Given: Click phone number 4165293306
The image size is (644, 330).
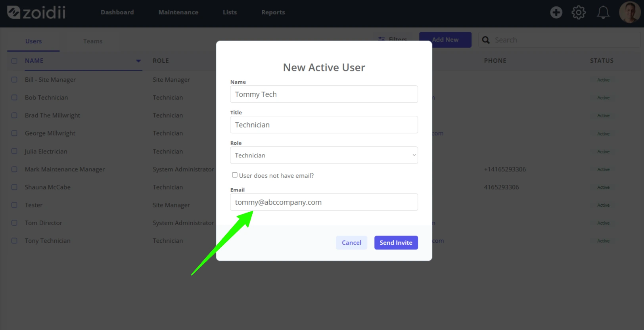Looking at the screenshot, I should point(501,187).
